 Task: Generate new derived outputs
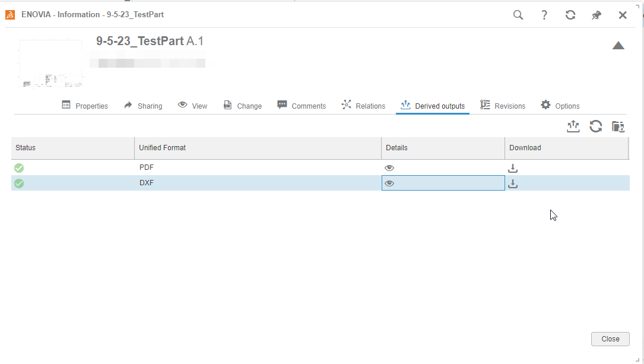pos(573,126)
